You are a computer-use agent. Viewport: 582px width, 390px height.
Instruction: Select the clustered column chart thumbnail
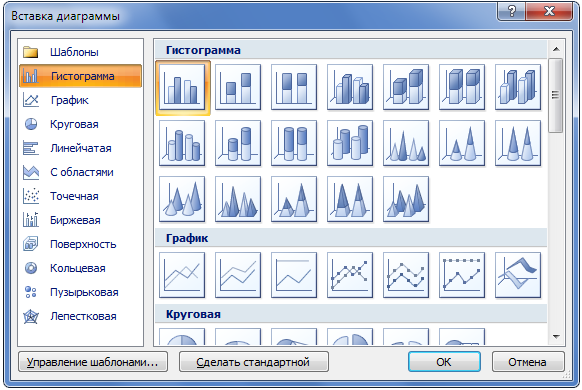pos(182,87)
